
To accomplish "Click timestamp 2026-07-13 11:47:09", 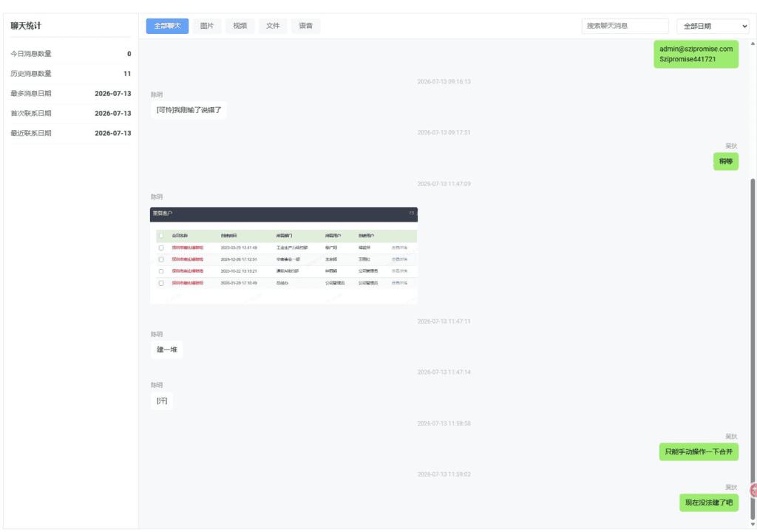I will (444, 184).
